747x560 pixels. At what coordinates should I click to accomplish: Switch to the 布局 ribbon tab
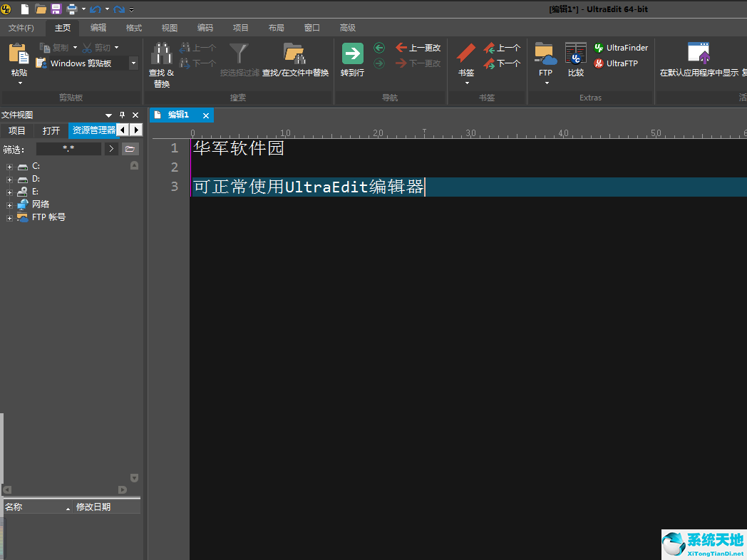pyautogui.click(x=277, y=28)
